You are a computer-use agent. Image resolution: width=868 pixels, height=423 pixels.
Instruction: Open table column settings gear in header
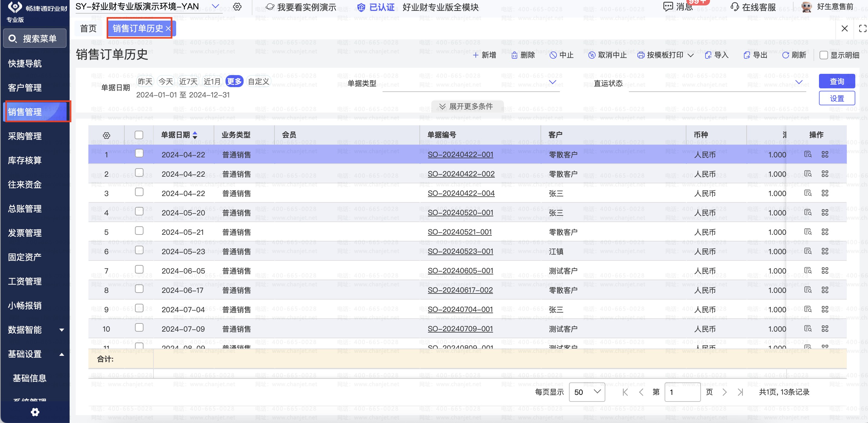pyautogui.click(x=107, y=135)
